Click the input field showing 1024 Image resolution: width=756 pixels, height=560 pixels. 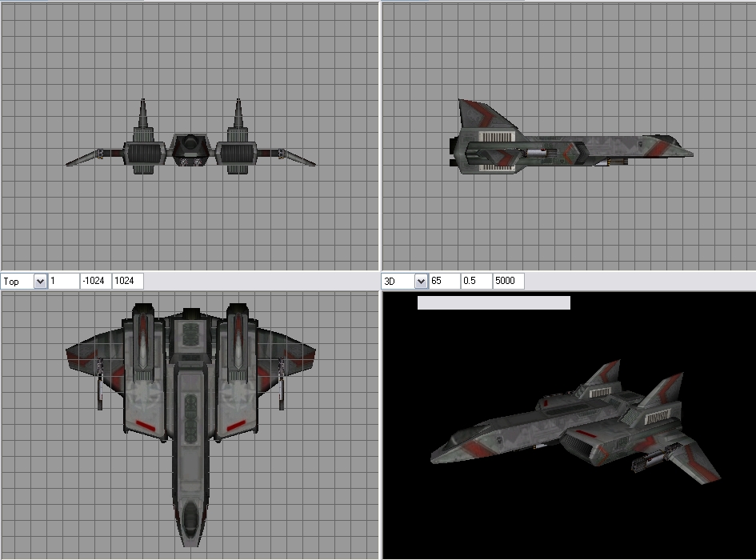click(127, 282)
